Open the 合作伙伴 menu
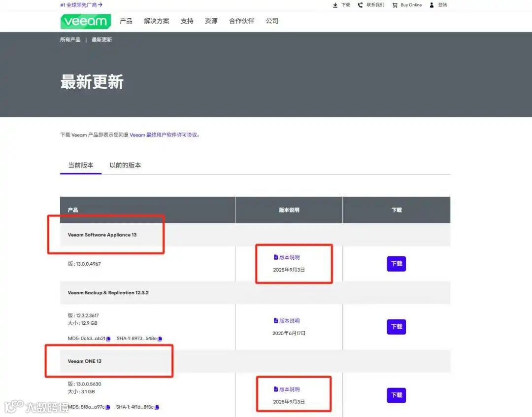 pos(241,21)
